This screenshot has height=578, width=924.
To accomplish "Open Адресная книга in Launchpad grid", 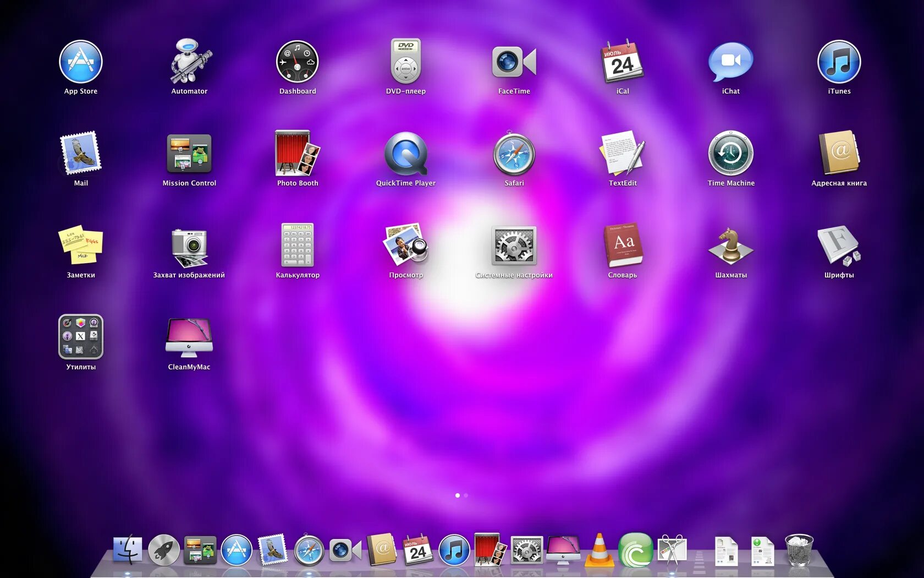I will coord(839,153).
